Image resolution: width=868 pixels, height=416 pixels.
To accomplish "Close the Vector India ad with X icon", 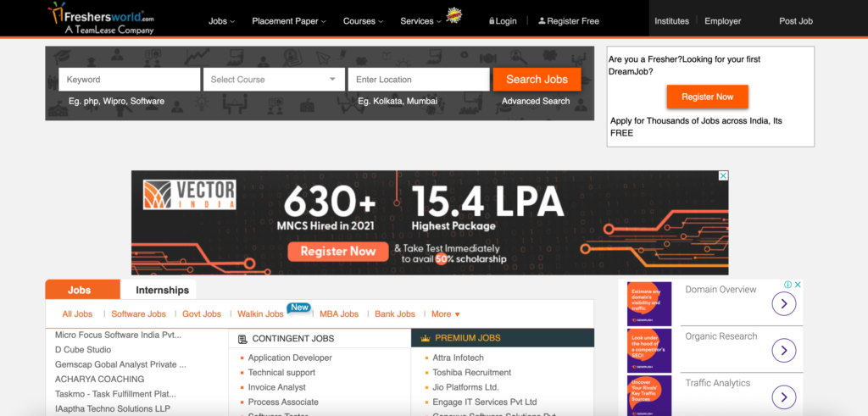I will [x=723, y=175].
